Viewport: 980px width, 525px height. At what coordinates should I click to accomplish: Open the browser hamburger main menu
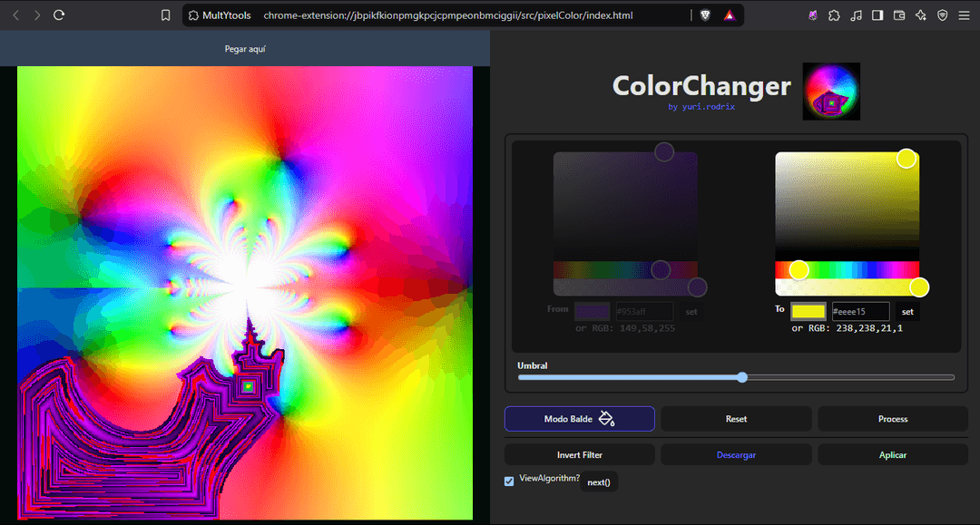tap(965, 15)
